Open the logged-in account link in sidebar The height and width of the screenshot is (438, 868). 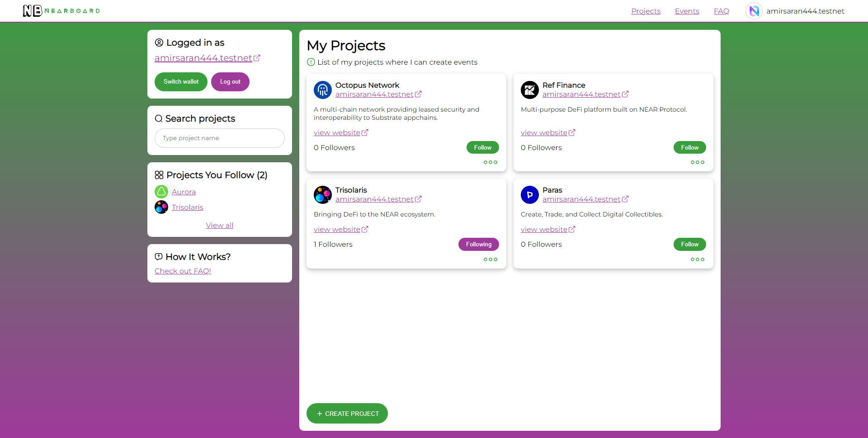208,58
